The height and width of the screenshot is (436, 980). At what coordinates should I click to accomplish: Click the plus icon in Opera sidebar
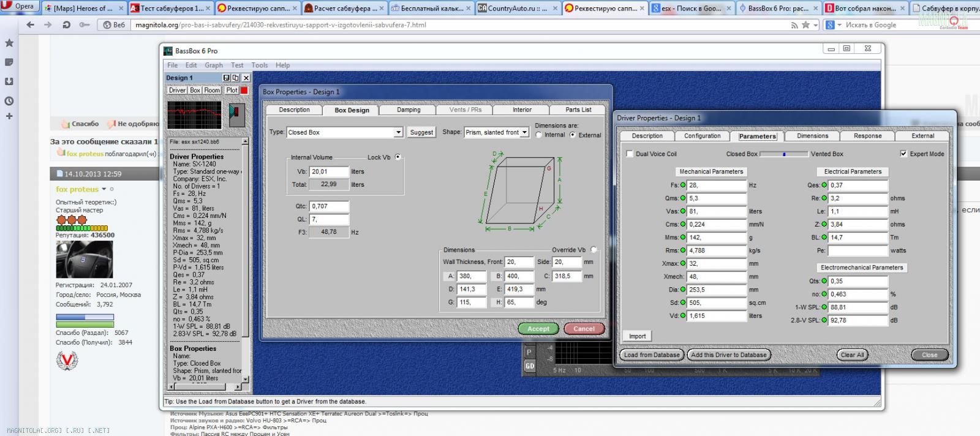9,116
